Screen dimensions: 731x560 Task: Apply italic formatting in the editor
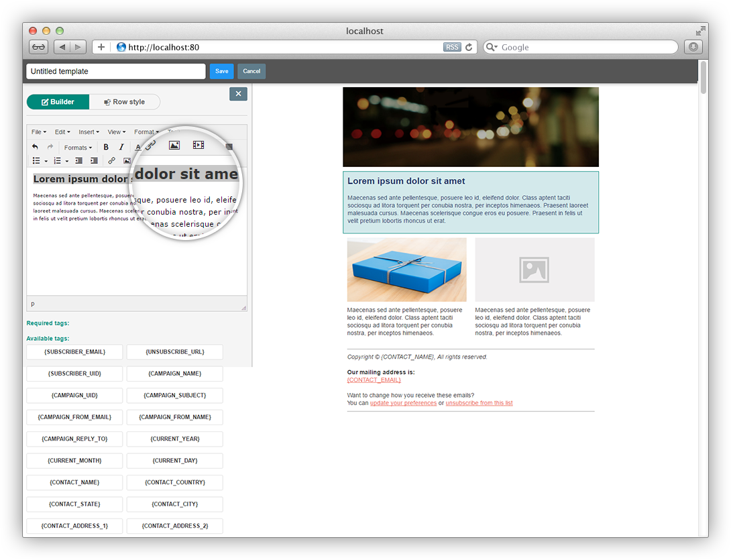[121, 146]
